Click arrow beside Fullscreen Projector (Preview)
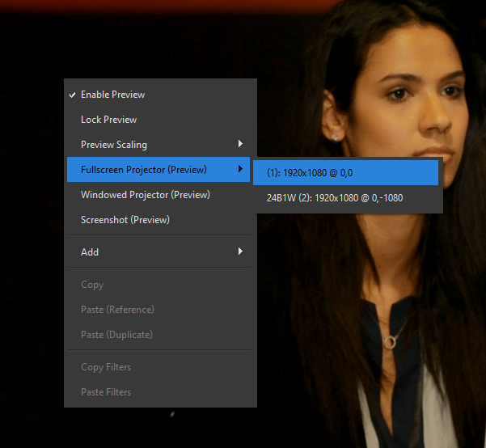Screen dimensions: 486x448 click(240, 169)
